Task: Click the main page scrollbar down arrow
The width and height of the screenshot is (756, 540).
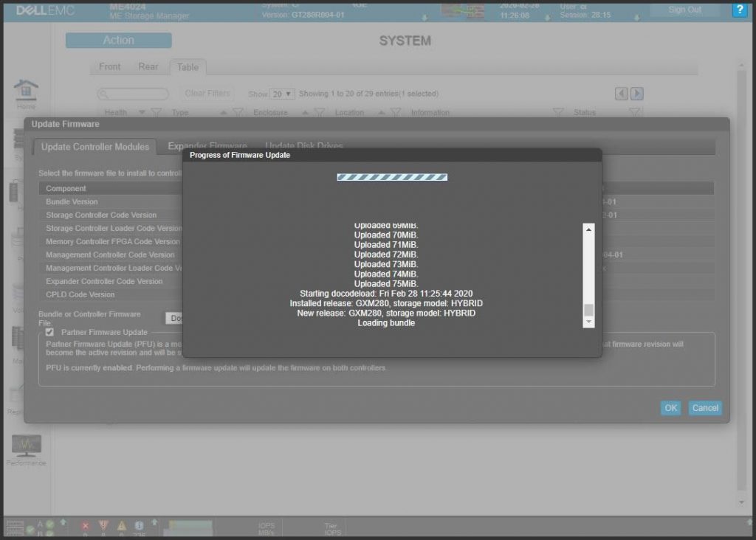Action: pyautogui.click(x=741, y=503)
